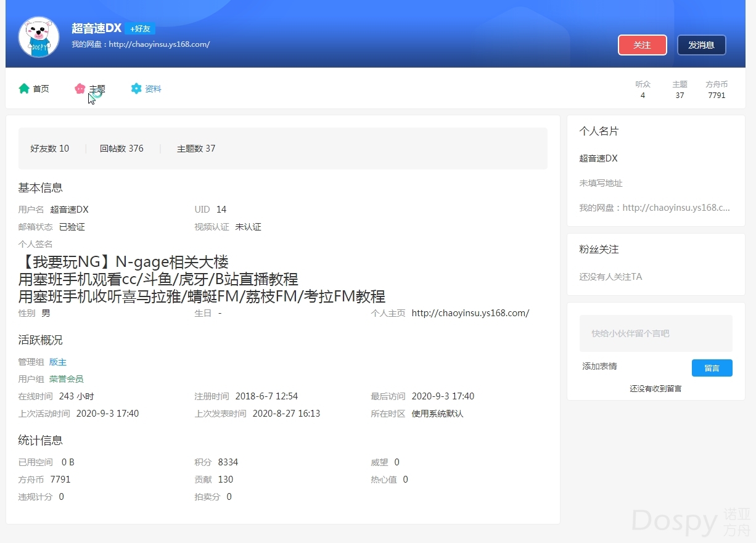Click the 好友数 10 link
This screenshot has height=543, width=756.
[49, 149]
